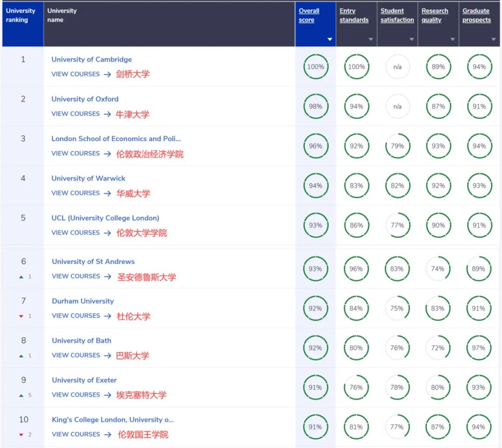View courses for University of St Andrews
This screenshot has height=448, width=502.
[x=82, y=276]
